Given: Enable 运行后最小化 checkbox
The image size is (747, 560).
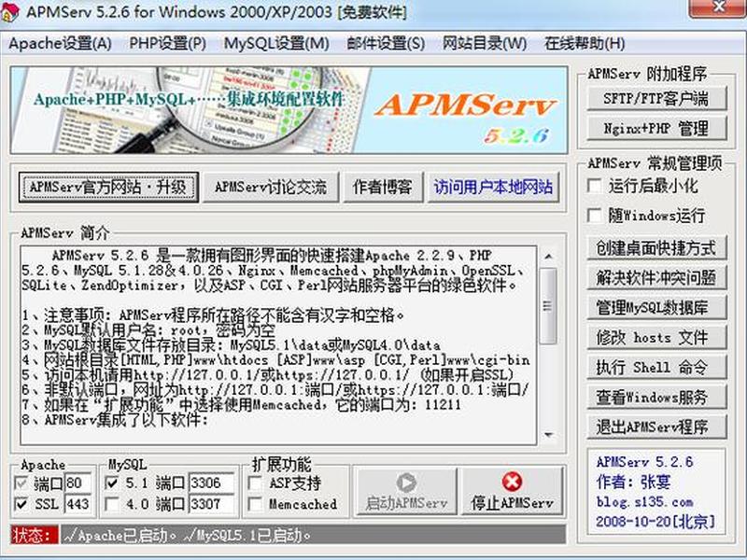Looking at the screenshot, I should click(x=595, y=186).
